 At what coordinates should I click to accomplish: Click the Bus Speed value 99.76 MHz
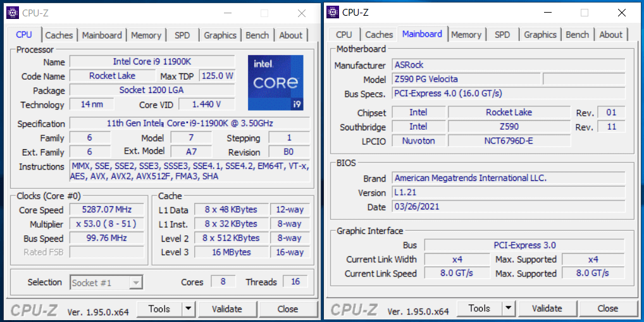click(x=107, y=238)
